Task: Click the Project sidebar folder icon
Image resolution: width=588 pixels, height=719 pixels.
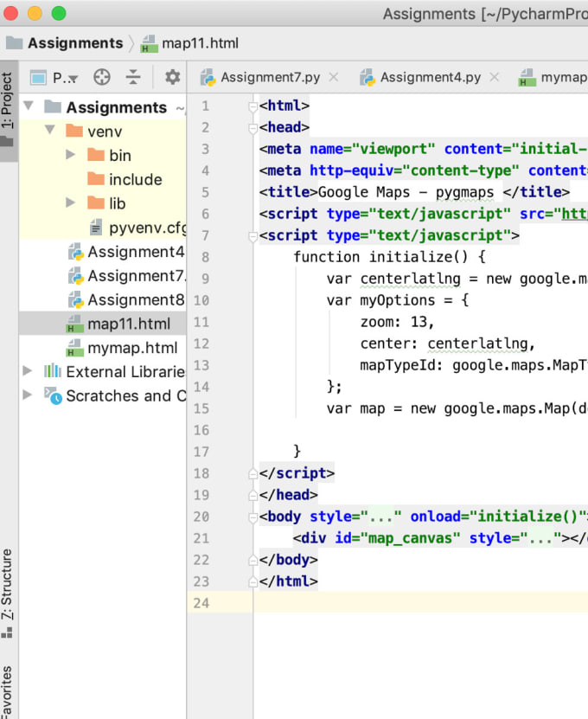Action: point(7,141)
